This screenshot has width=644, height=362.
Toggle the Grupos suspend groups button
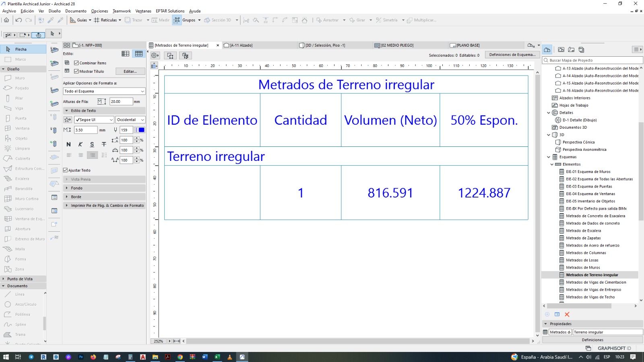[177, 20]
